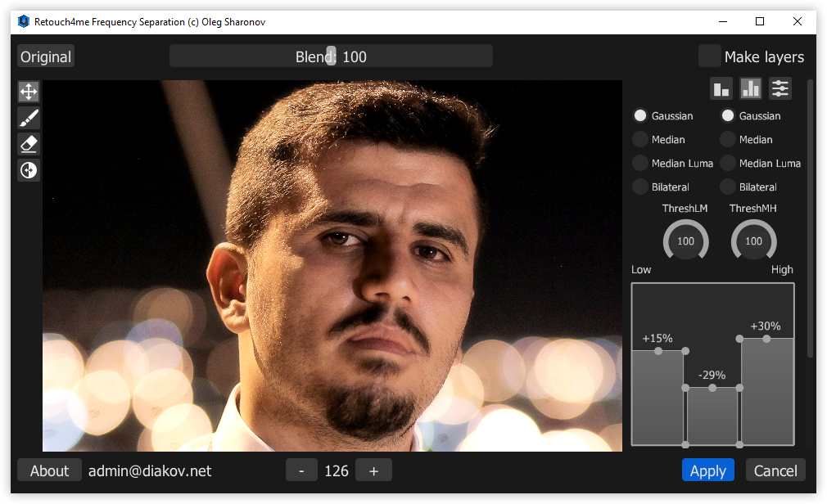Select the Eraser tool
Image resolution: width=827 pixels, height=504 pixels.
click(29, 144)
